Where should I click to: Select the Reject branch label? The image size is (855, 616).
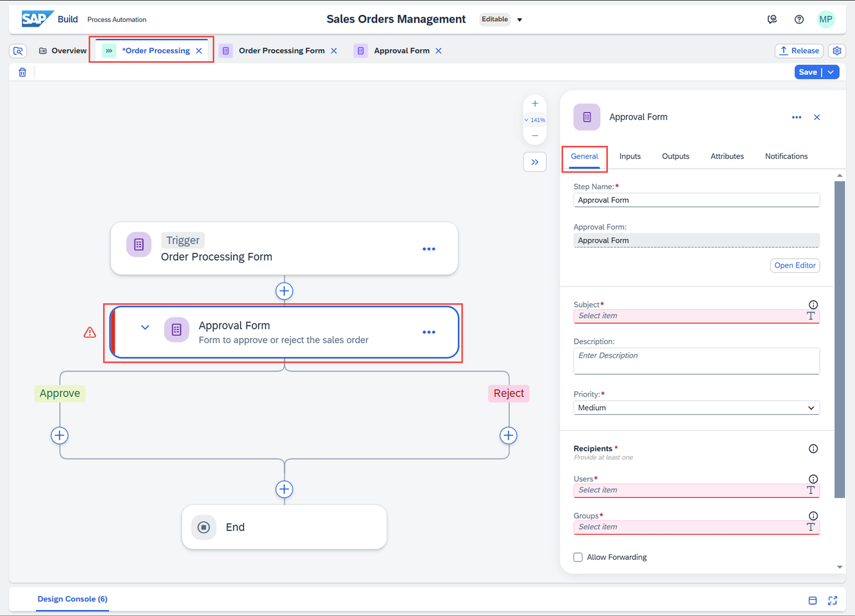coord(509,393)
